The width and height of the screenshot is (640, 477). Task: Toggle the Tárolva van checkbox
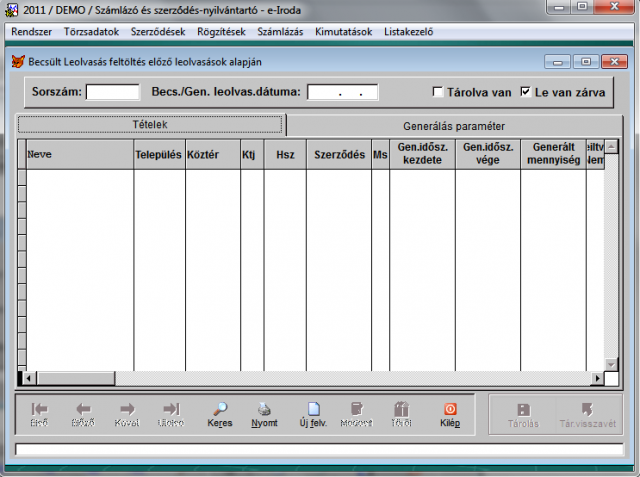coord(438,92)
